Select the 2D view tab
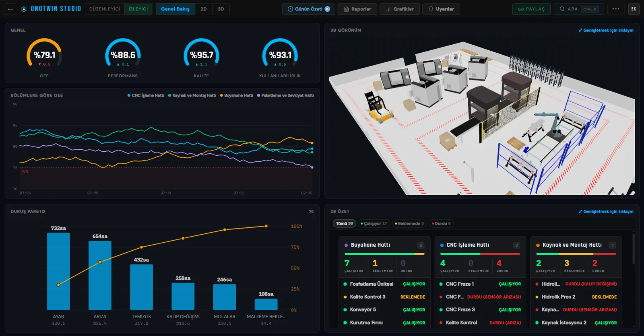644x336 pixels. coord(204,9)
